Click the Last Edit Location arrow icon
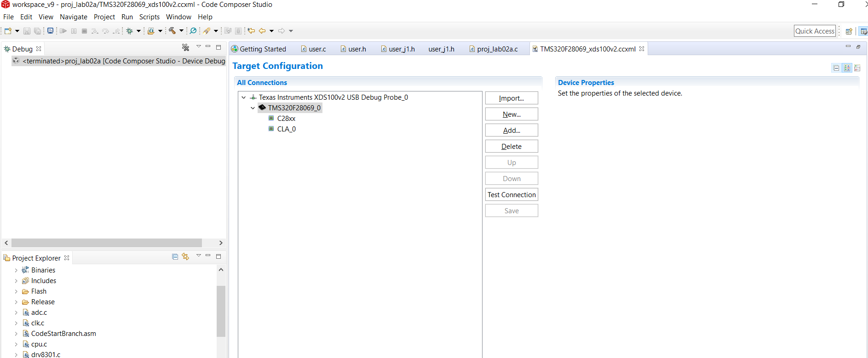The image size is (868, 358). point(251,31)
